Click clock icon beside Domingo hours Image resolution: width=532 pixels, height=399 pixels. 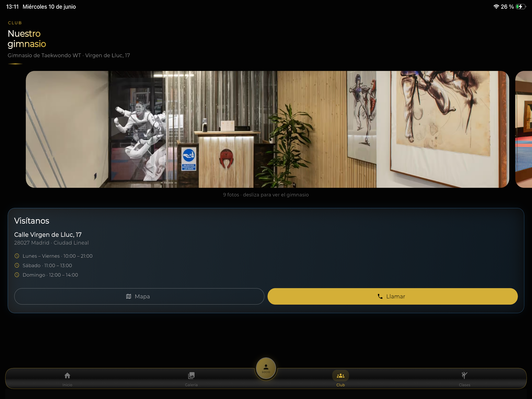point(17,275)
